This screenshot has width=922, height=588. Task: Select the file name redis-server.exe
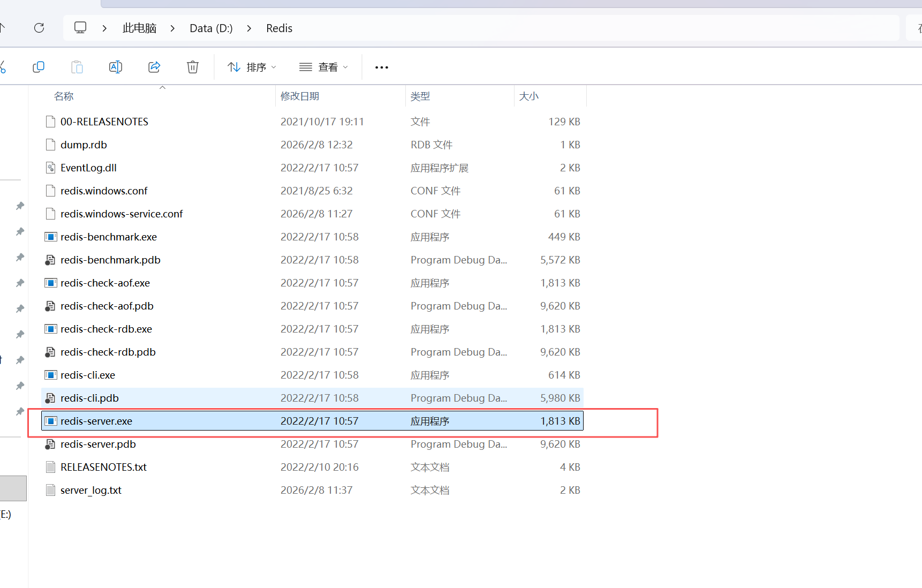[96, 421]
